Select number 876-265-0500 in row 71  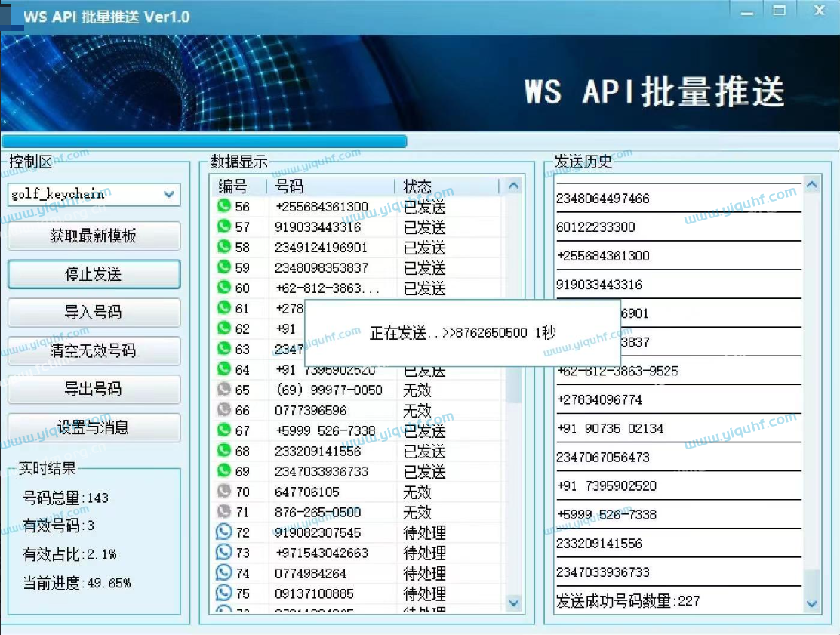click(318, 512)
